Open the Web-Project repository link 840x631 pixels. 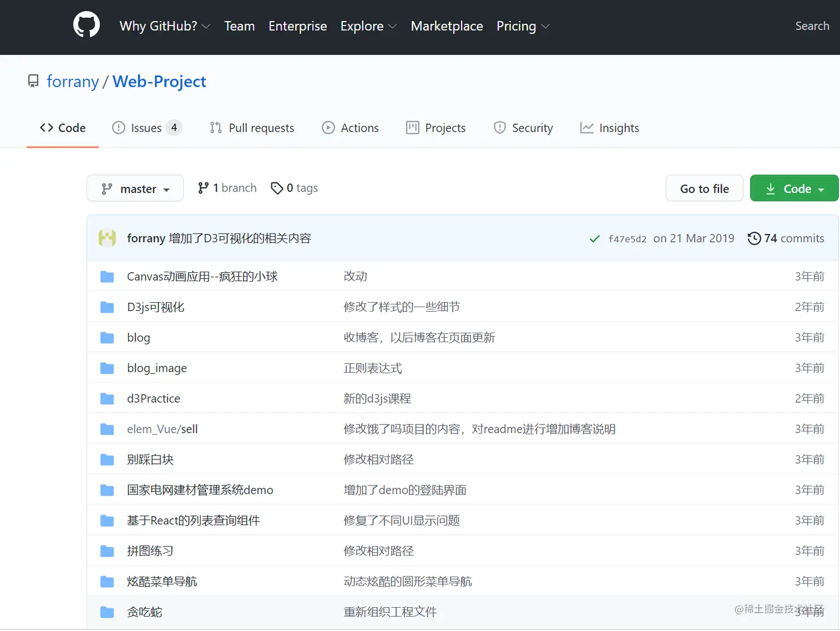pos(159,82)
